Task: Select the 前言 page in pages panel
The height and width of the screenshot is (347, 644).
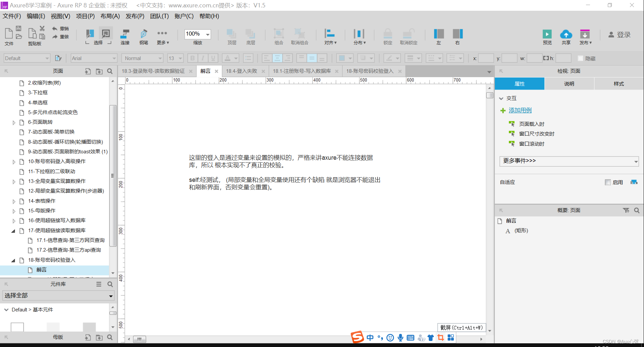Action: pos(41,269)
